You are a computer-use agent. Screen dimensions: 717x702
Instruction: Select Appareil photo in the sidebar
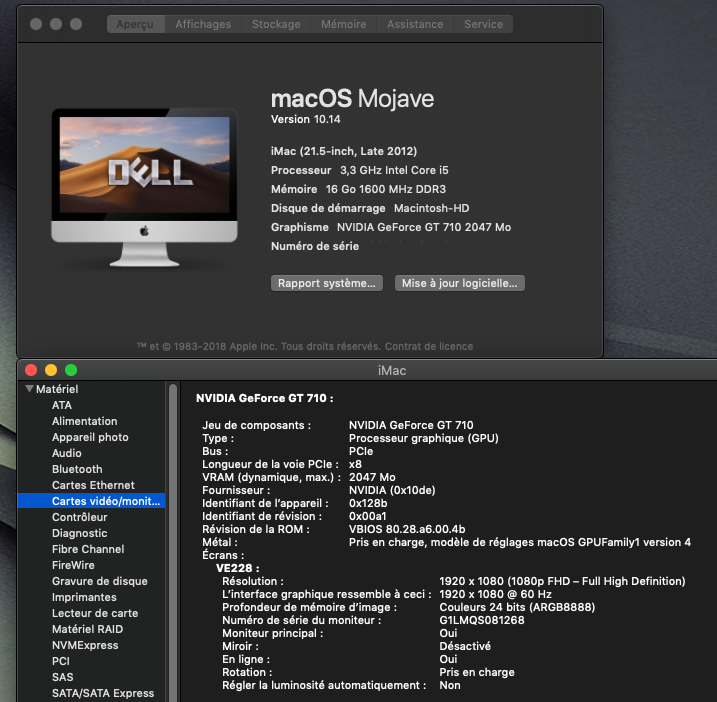(x=90, y=437)
